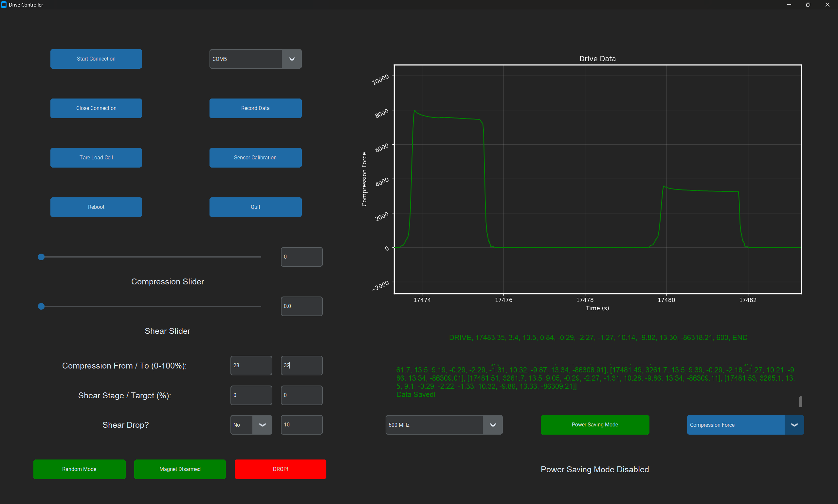Open Sensor Calibration
This screenshot has height=504, width=838.
255,158
